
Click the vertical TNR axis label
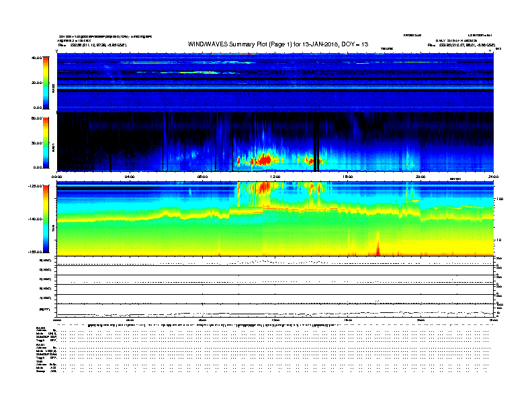[53, 228]
